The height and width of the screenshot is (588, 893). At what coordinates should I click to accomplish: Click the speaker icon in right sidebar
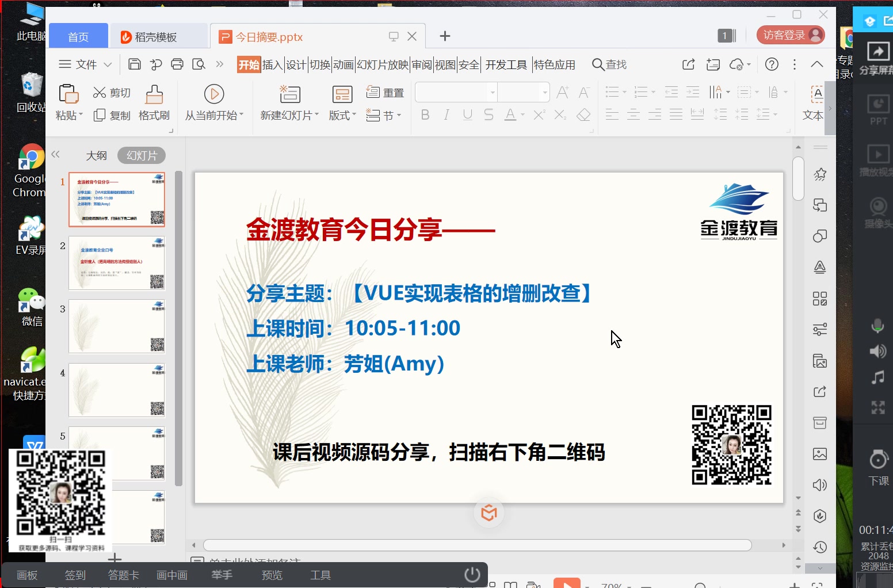[820, 485]
